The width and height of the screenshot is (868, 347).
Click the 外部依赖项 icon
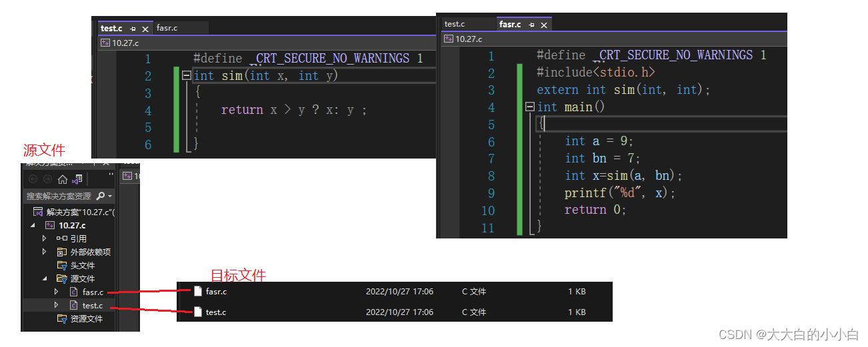click(62, 252)
